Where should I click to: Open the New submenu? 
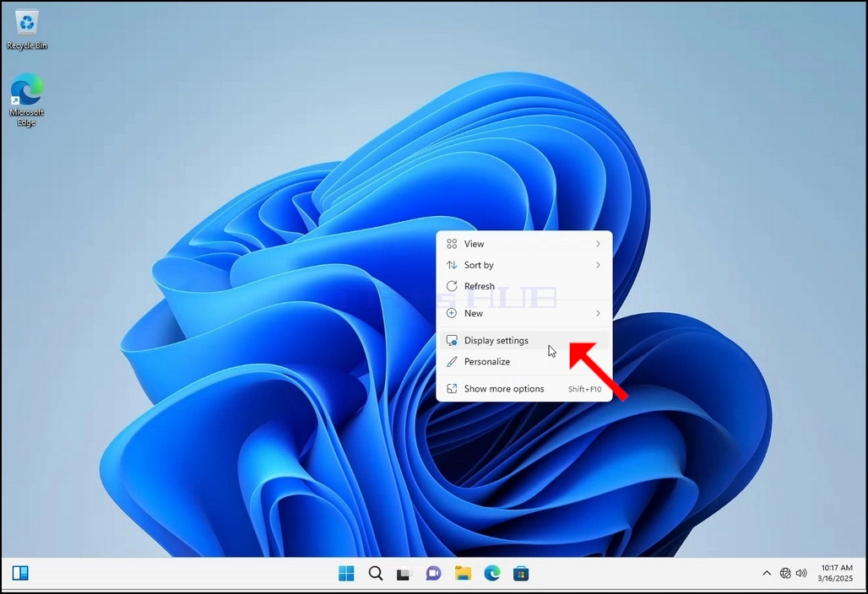pyautogui.click(x=524, y=313)
